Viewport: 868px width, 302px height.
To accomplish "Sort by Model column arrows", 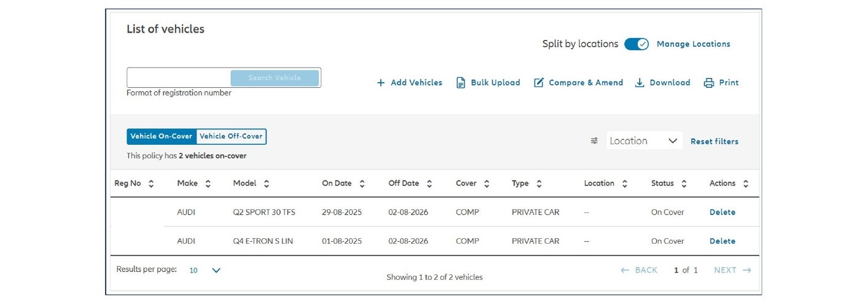I will coord(266,184).
